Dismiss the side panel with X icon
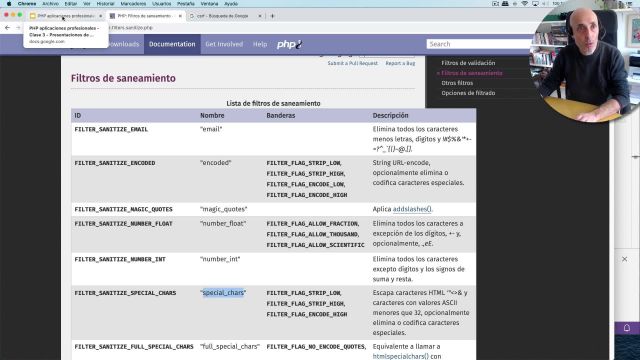 coord(624,259)
